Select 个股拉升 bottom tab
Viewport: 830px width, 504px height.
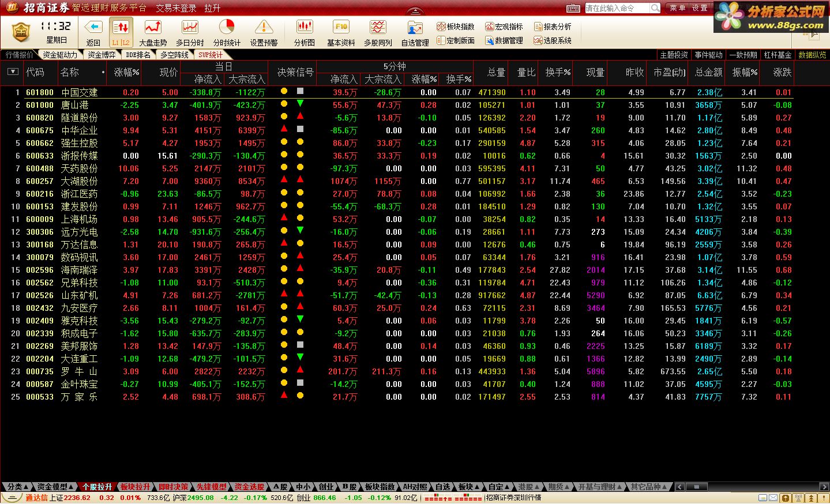click(x=97, y=487)
